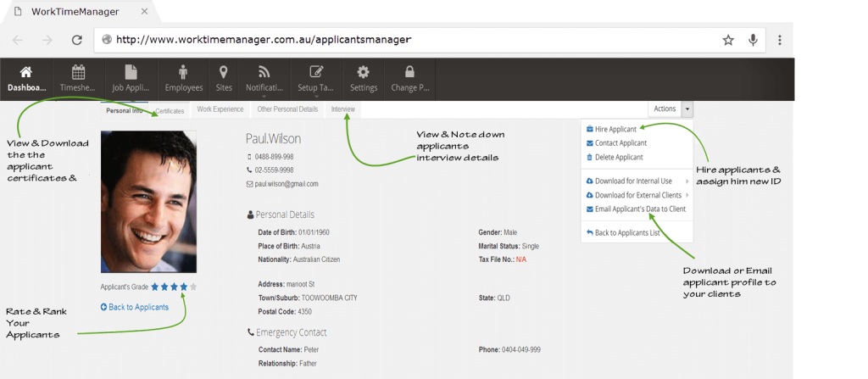This screenshot has height=379, width=868.
Task: Expand Download for External Clients submenu
Action: coord(637,195)
